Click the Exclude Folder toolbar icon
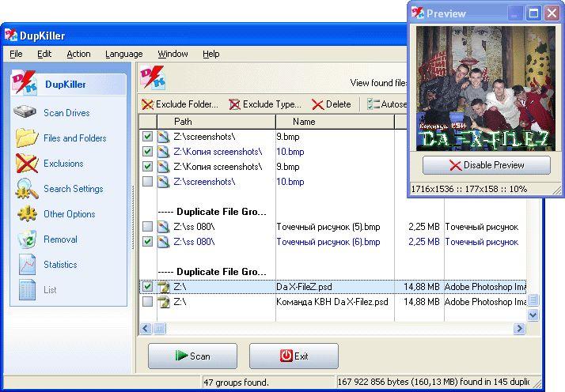The image size is (565, 392). [x=147, y=105]
